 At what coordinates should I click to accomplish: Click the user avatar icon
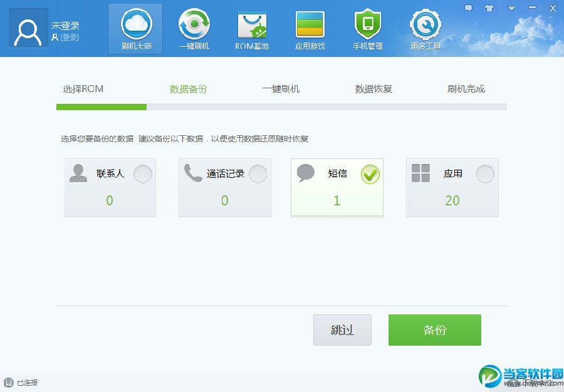click(x=28, y=28)
